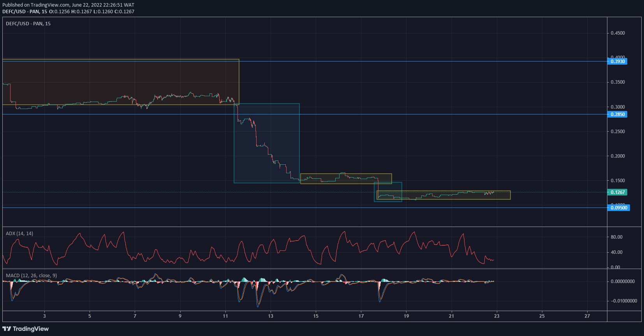644x336 pixels.
Task: Click the DEFC/USD OHLC values header line
Action: [x=68, y=12]
